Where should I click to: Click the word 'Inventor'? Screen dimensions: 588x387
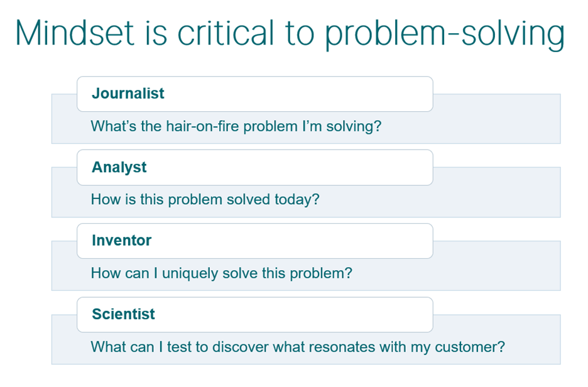tap(121, 241)
